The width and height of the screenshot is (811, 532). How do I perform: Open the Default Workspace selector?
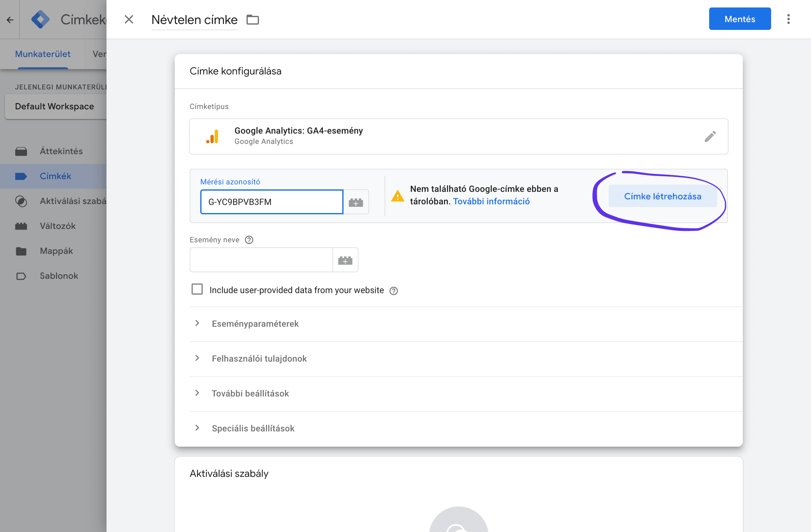(56, 107)
